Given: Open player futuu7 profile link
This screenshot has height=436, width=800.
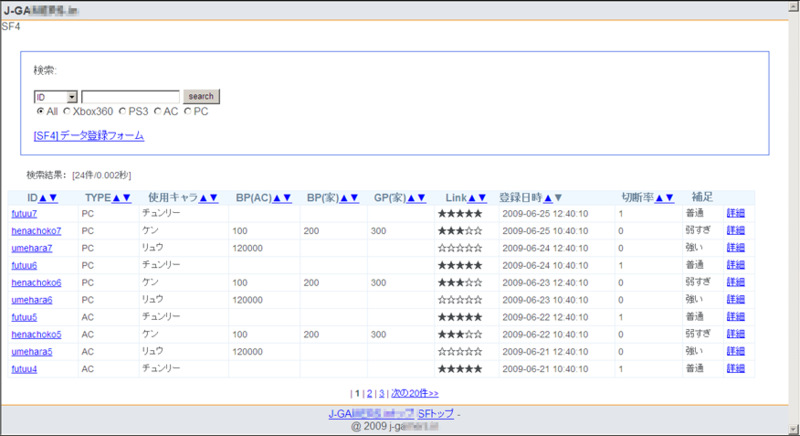Looking at the screenshot, I should click(x=24, y=214).
